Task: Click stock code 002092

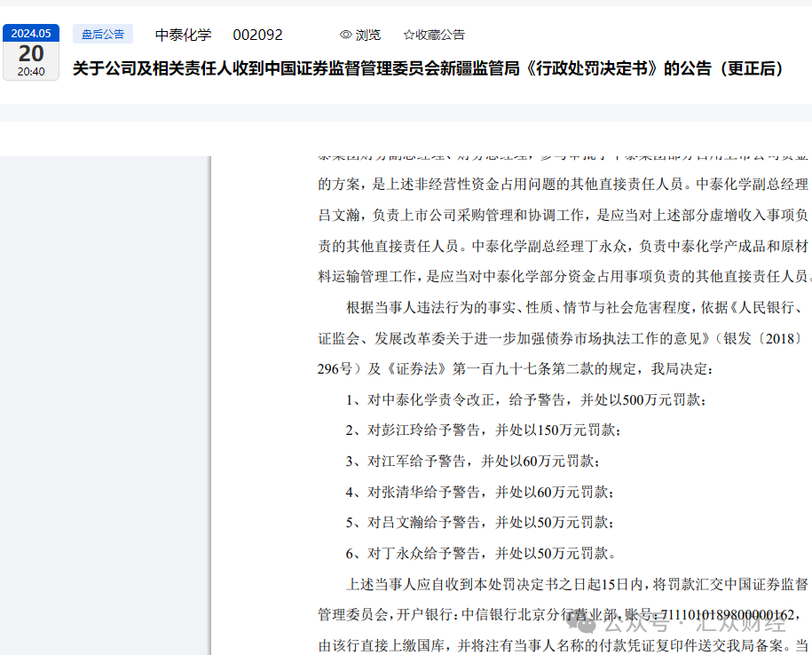Action: (257, 35)
